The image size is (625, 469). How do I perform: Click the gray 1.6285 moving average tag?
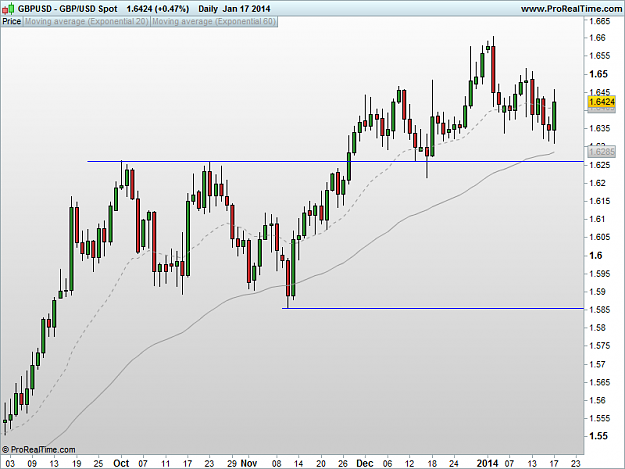point(602,152)
